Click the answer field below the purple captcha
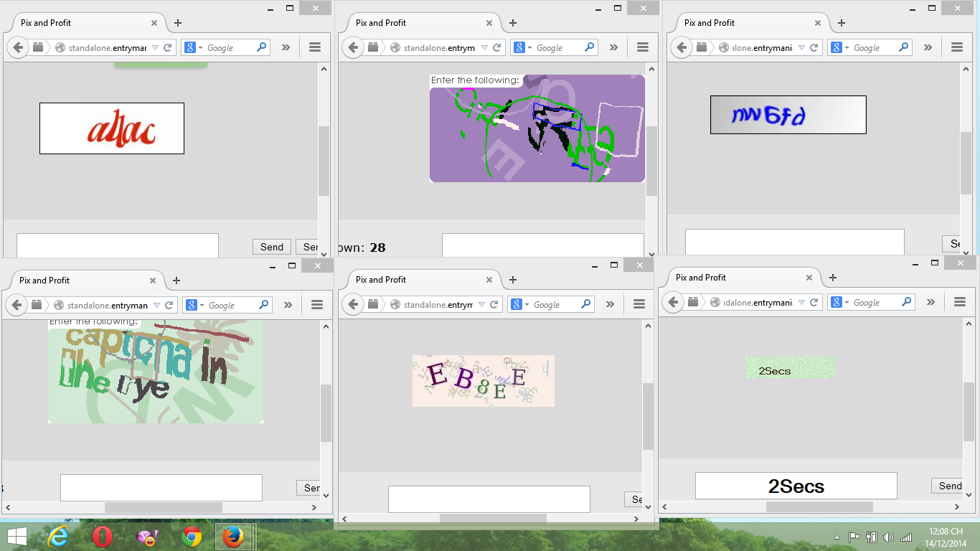 pos(543,245)
